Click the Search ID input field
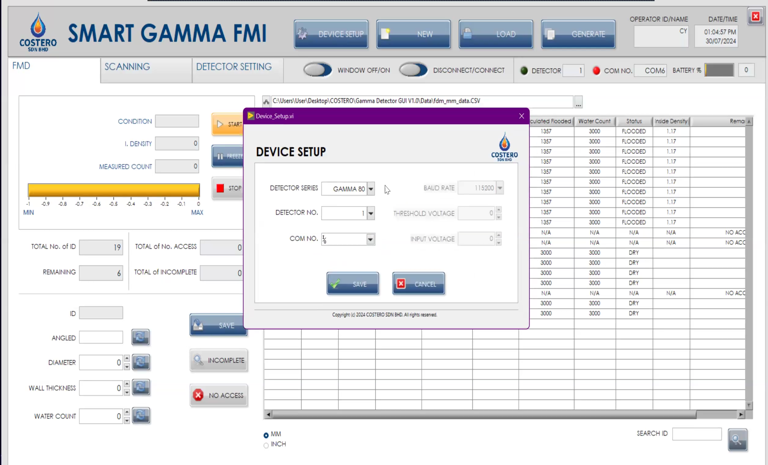Image resolution: width=768 pixels, height=465 pixels. [696, 434]
